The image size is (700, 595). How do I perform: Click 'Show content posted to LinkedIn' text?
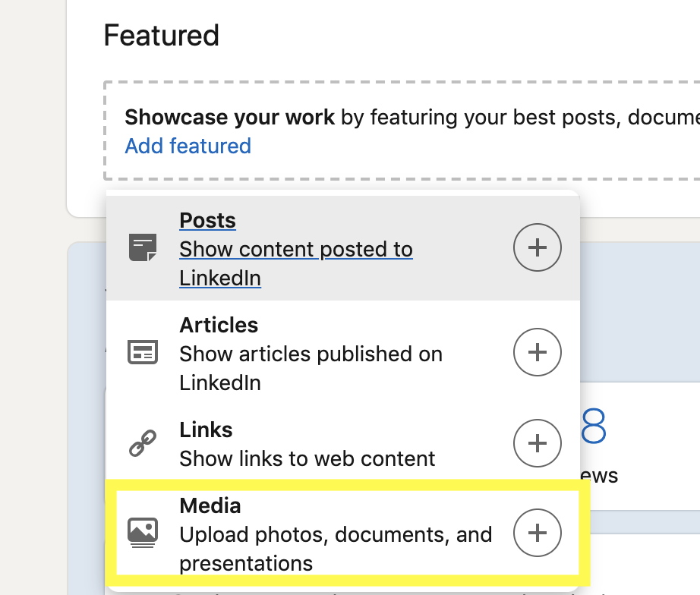point(296,263)
